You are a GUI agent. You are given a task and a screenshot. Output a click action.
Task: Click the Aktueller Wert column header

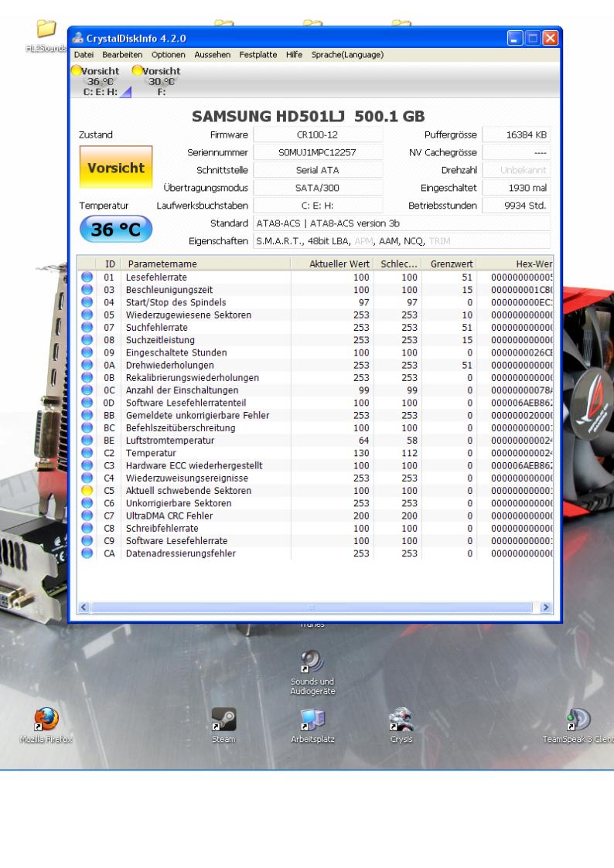click(333, 264)
